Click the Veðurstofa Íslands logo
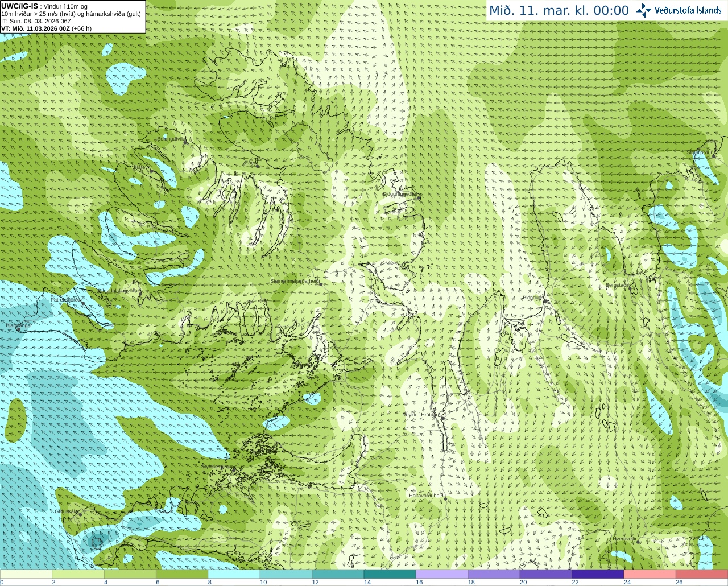Image resolution: width=728 pixels, height=586 pixels. point(679,10)
